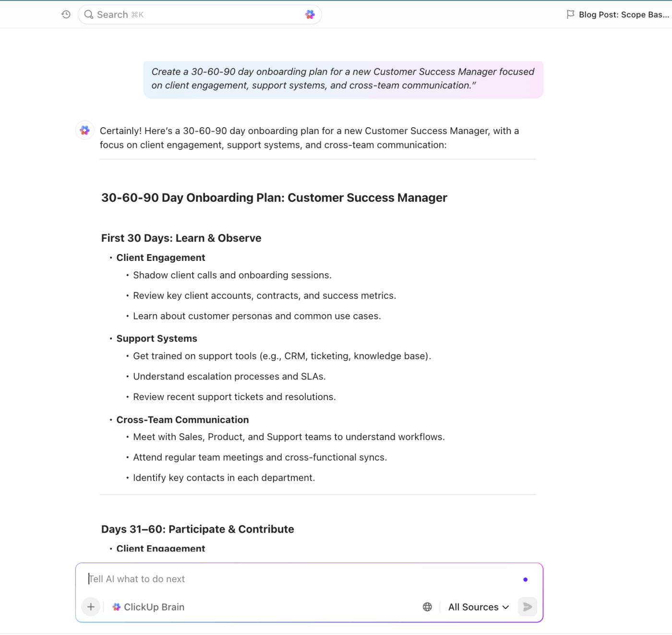This screenshot has width=672, height=635.
Task: Open recent history via the clock icon
Action: [66, 14]
